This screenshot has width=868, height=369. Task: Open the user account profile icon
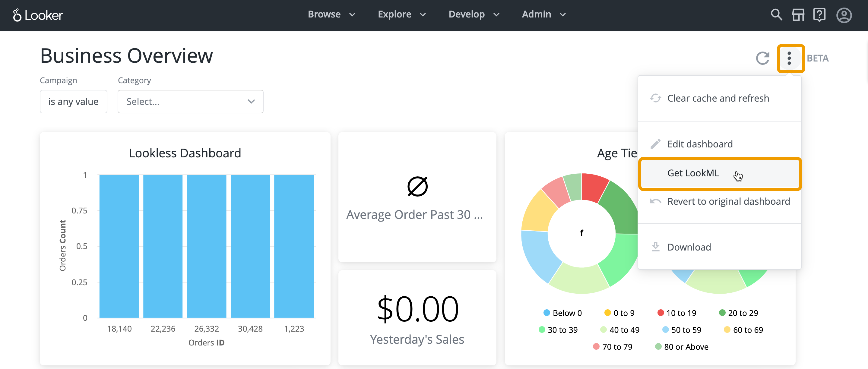(x=844, y=15)
